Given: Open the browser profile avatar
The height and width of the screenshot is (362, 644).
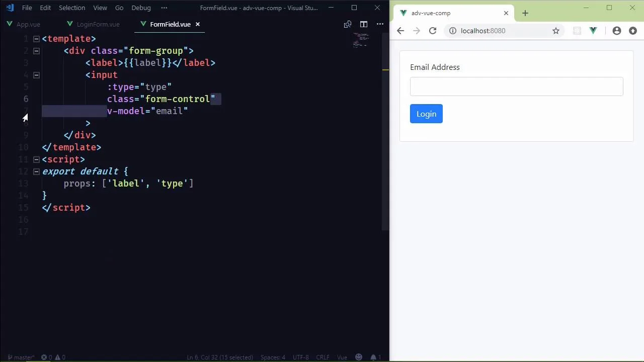Looking at the screenshot, I should [x=617, y=31].
